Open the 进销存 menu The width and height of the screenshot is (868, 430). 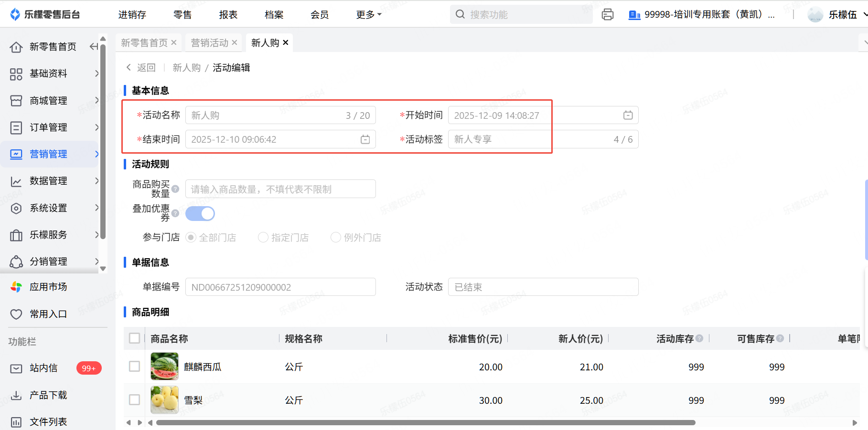coord(132,15)
